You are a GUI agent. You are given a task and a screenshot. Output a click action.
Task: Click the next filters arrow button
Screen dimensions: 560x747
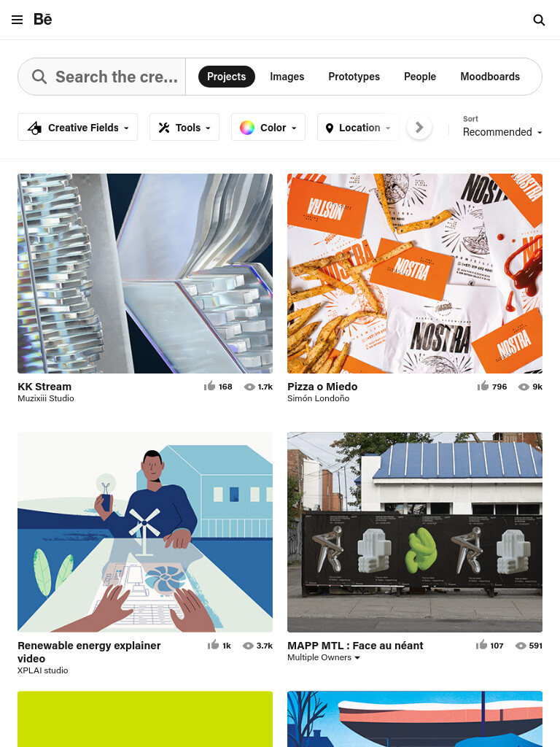pyautogui.click(x=419, y=127)
